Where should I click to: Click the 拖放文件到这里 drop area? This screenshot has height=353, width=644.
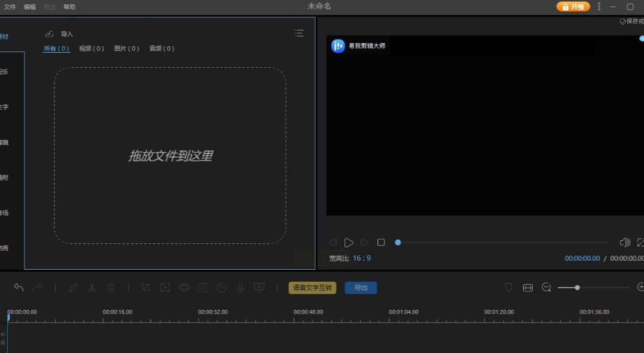point(170,156)
